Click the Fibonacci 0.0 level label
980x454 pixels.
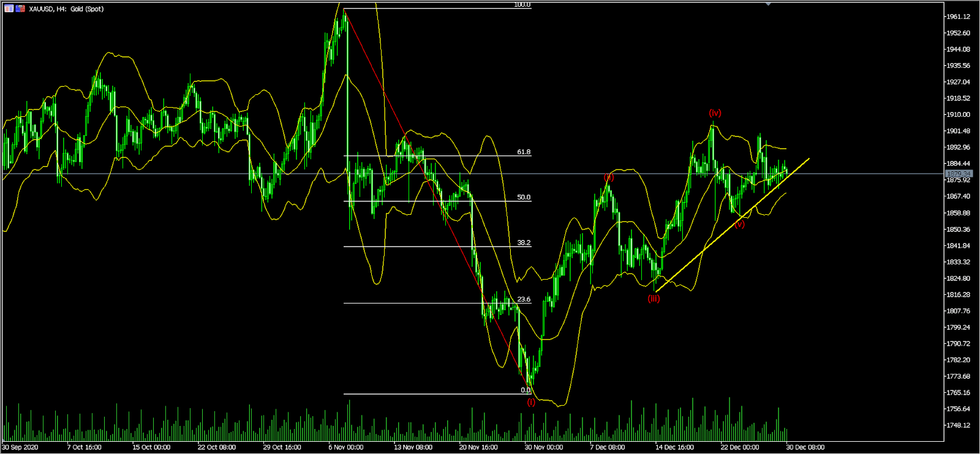click(x=526, y=390)
